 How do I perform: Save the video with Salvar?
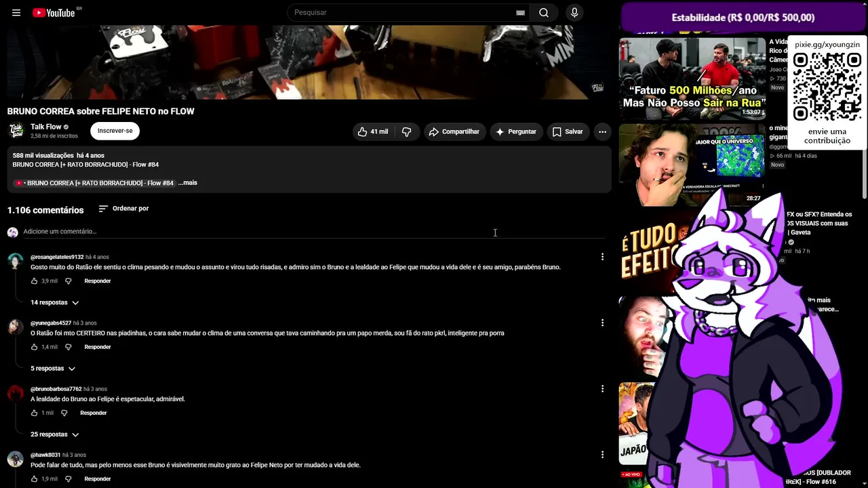click(568, 131)
